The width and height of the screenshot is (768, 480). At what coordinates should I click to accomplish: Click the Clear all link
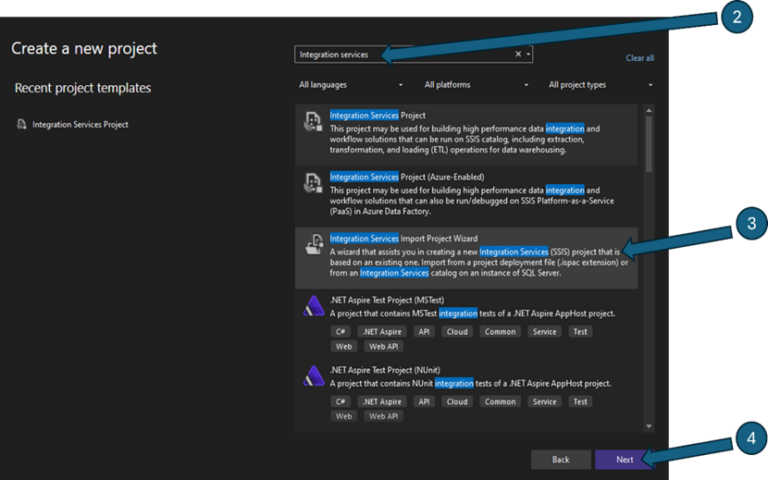[639, 58]
